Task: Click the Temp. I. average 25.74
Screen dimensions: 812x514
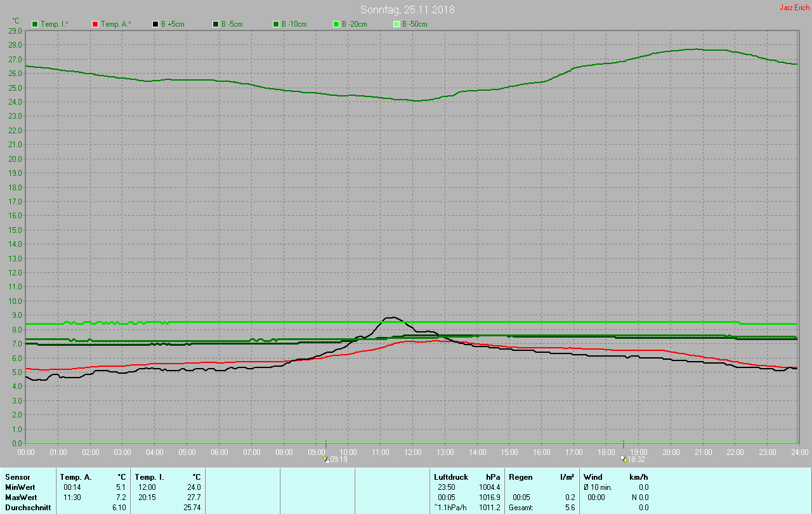Action: tap(192, 508)
